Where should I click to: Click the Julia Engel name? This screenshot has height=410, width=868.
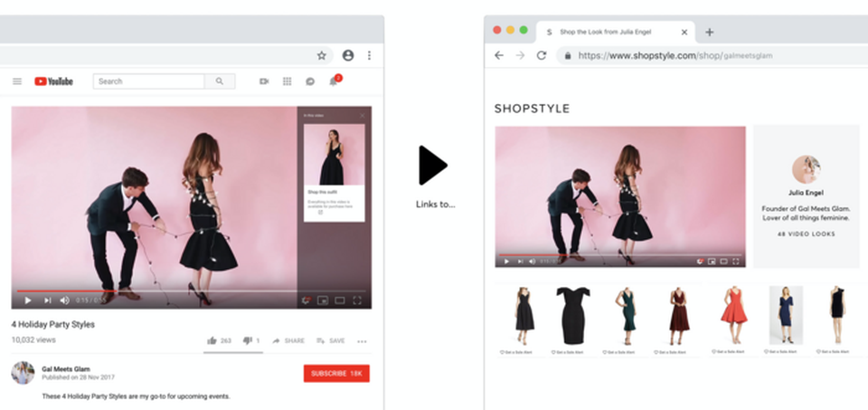pos(806,193)
